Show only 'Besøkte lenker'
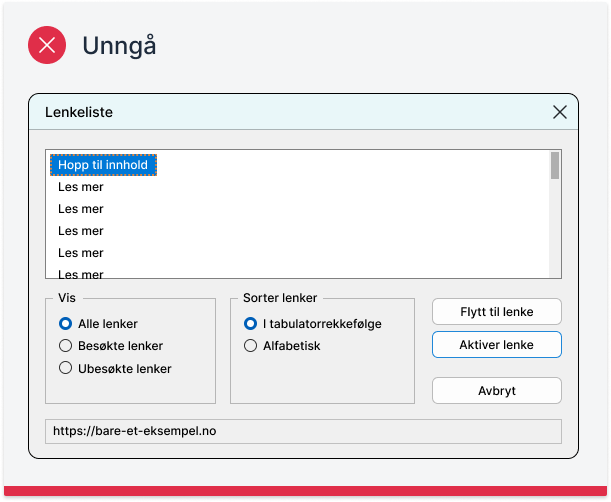The height and width of the screenshot is (502, 611). pos(66,346)
